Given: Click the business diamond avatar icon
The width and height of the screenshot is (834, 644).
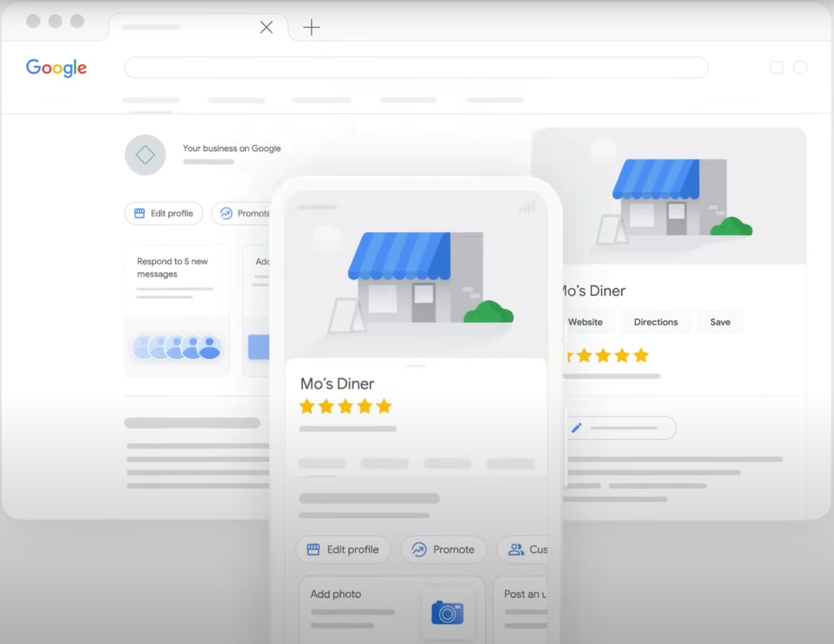Looking at the screenshot, I should 145,155.
